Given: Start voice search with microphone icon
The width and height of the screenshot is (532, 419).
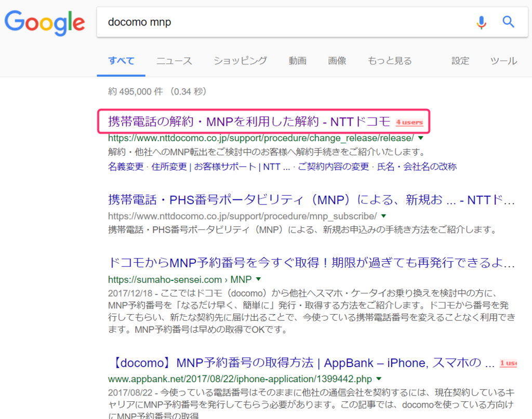Looking at the screenshot, I should (481, 22).
